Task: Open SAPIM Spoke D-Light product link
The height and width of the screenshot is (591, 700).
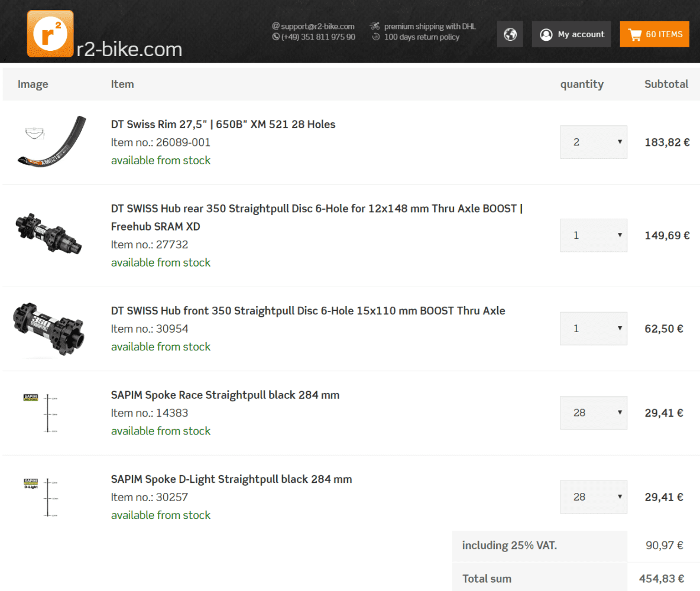Action: point(231,479)
